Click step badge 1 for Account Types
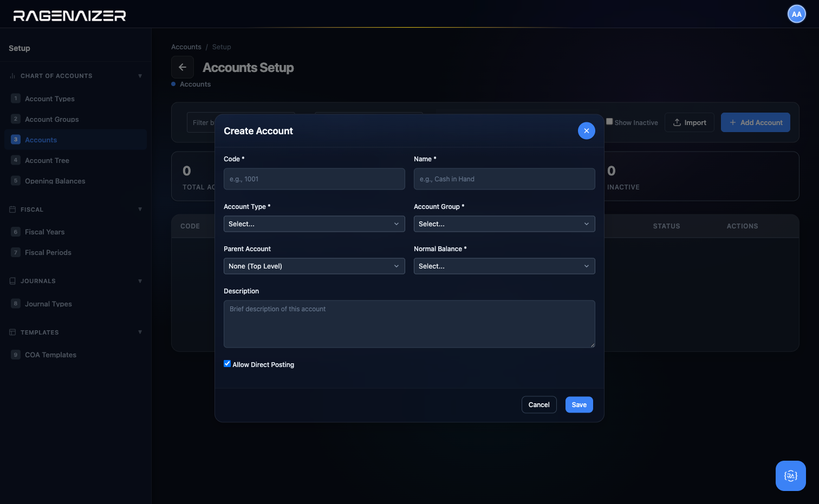 (x=16, y=99)
